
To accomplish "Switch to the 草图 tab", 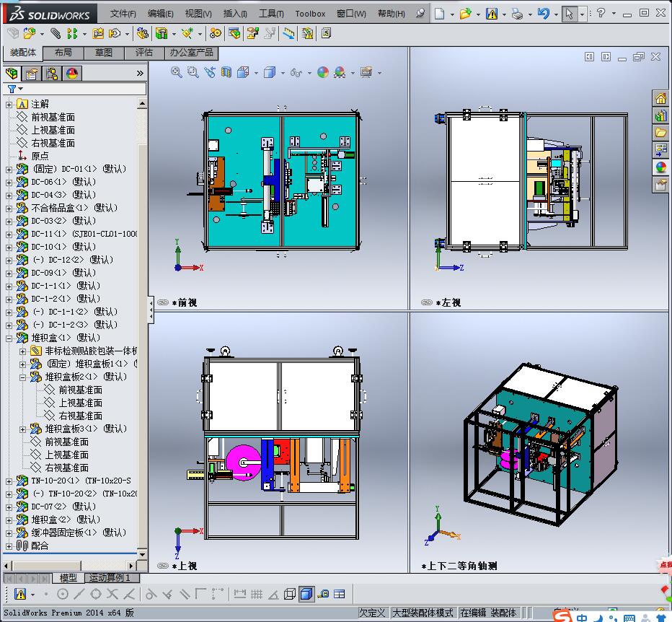I will tap(104, 53).
